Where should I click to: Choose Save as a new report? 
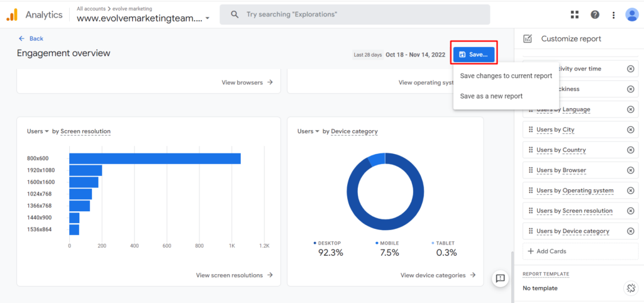[506, 96]
